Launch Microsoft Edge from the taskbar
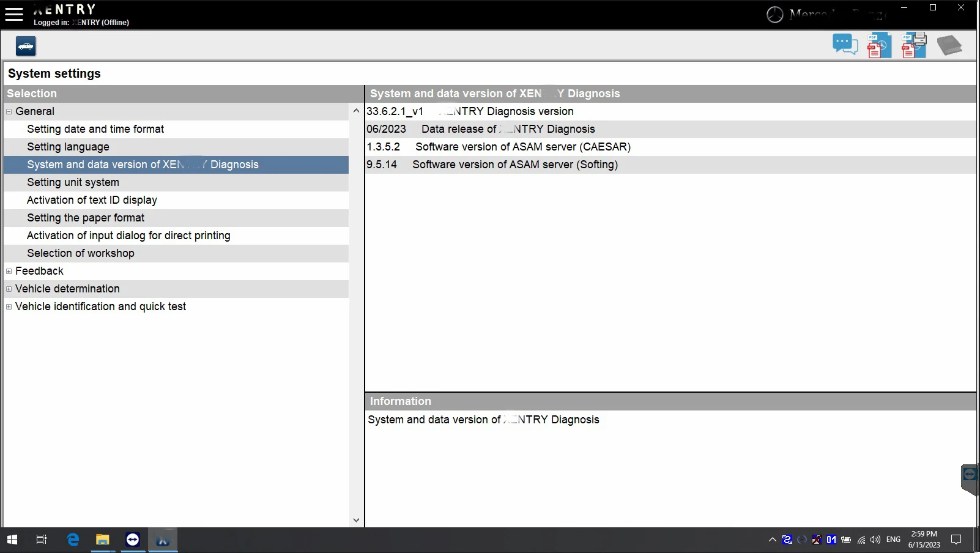The image size is (980, 553). pyautogui.click(x=73, y=540)
